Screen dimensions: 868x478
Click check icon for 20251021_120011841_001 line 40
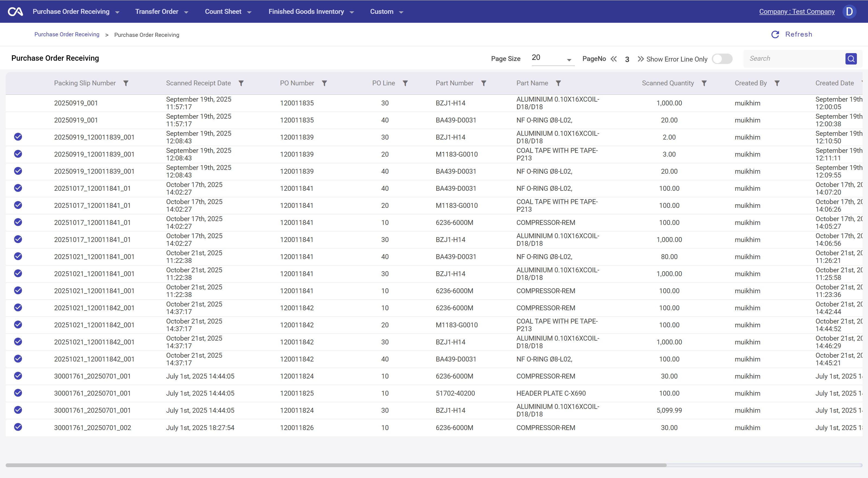tap(18, 256)
